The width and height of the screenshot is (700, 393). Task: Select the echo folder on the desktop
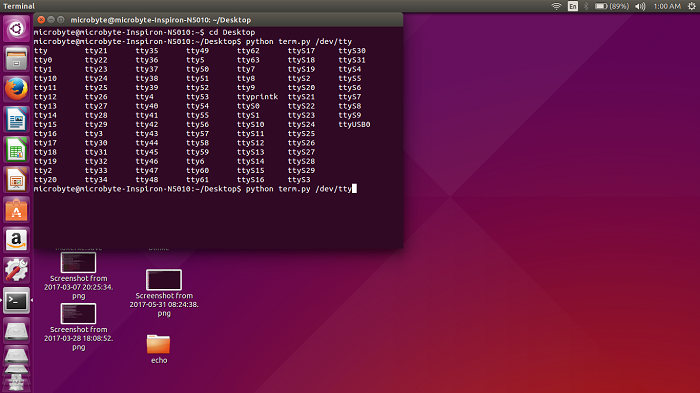click(158, 349)
